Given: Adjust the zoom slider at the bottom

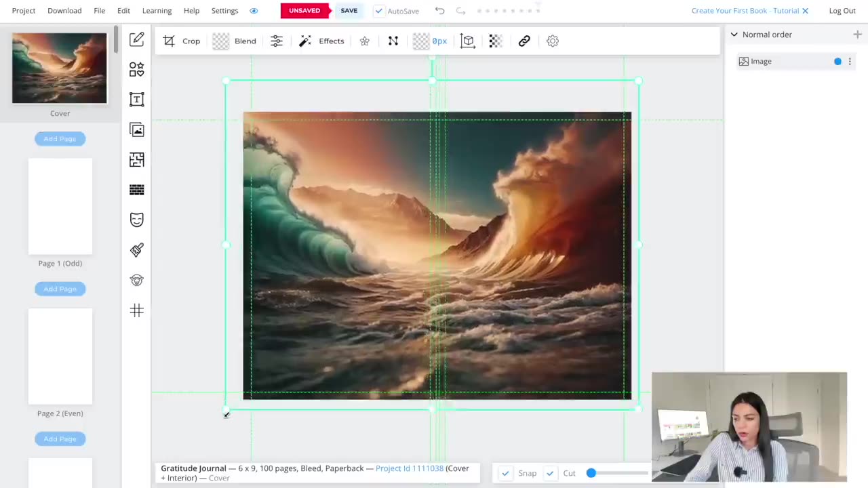Looking at the screenshot, I should [591, 473].
